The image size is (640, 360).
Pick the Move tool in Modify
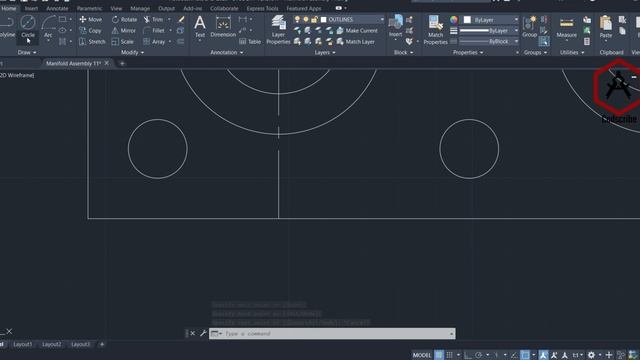pos(91,19)
